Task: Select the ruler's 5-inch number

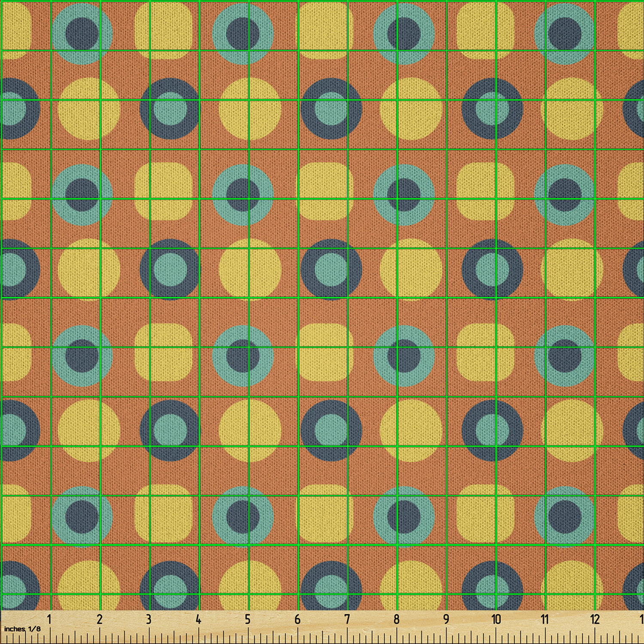Action: click(x=248, y=619)
